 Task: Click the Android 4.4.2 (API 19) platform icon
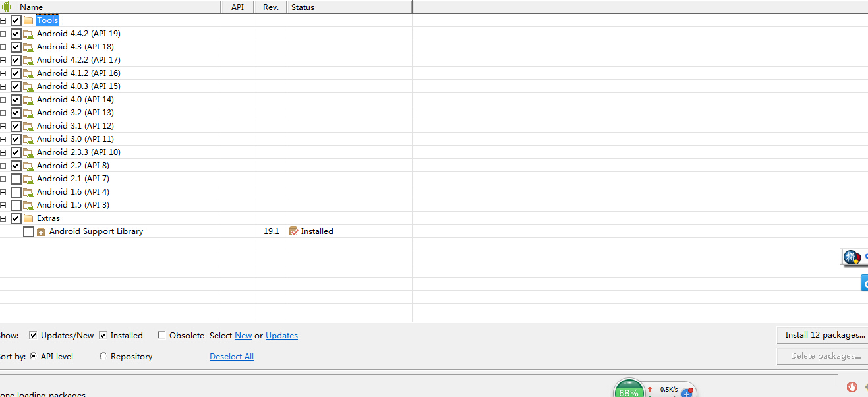point(28,34)
